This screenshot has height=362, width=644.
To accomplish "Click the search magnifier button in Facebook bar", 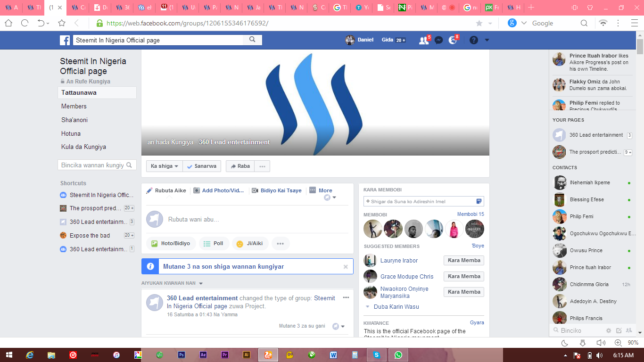I will pos(253,40).
